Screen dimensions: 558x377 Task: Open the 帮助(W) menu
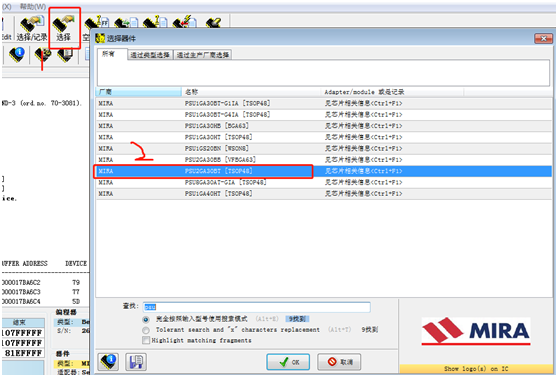pos(33,6)
